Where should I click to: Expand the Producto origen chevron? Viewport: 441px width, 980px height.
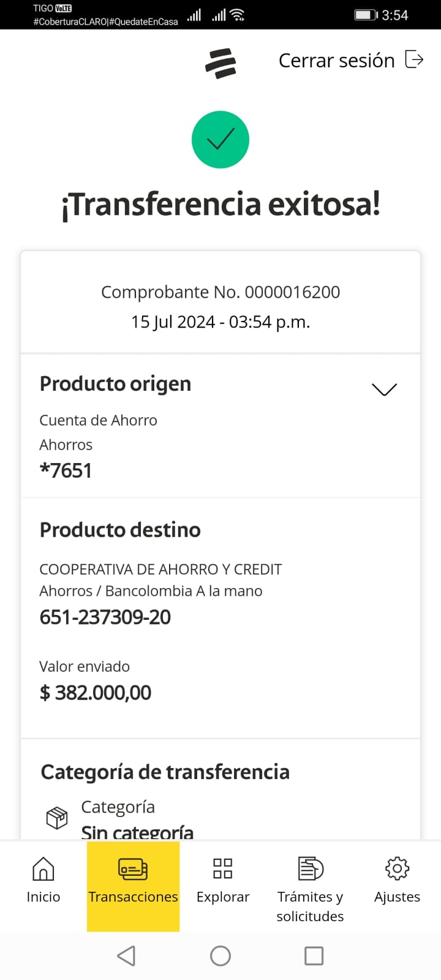point(384,390)
